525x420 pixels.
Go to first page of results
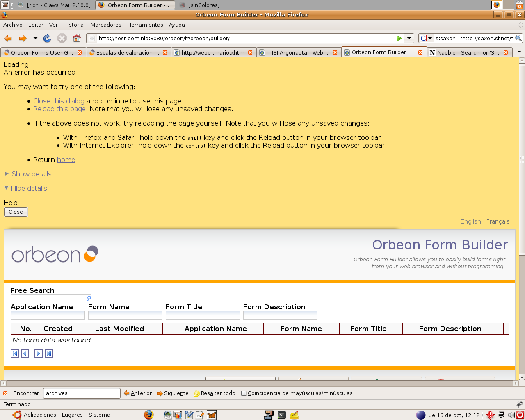tap(15, 354)
